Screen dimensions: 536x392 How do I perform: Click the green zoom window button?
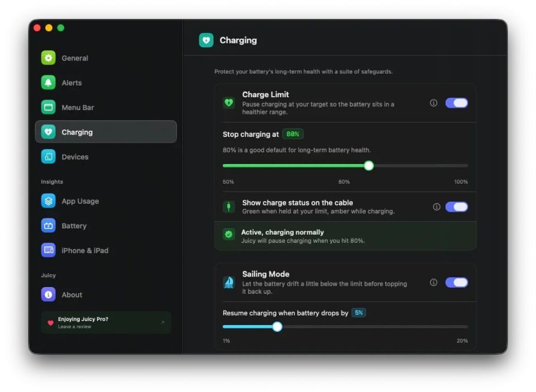pos(60,28)
